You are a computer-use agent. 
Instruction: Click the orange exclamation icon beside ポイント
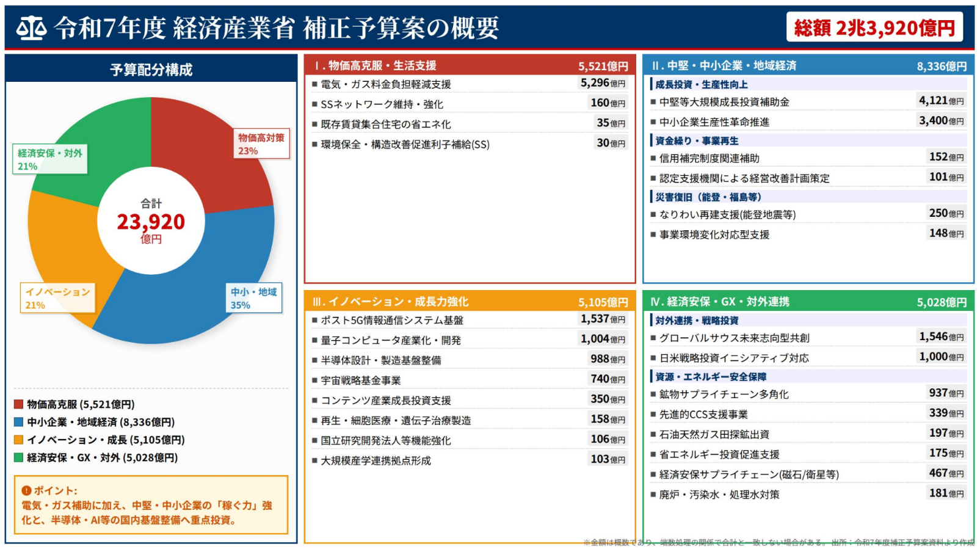click(x=26, y=490)
